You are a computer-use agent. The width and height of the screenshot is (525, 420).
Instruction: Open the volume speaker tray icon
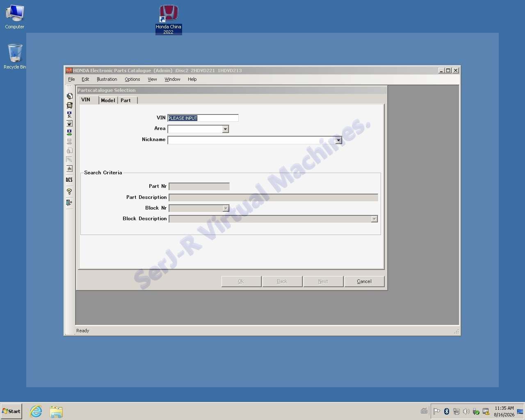[466, 411]
